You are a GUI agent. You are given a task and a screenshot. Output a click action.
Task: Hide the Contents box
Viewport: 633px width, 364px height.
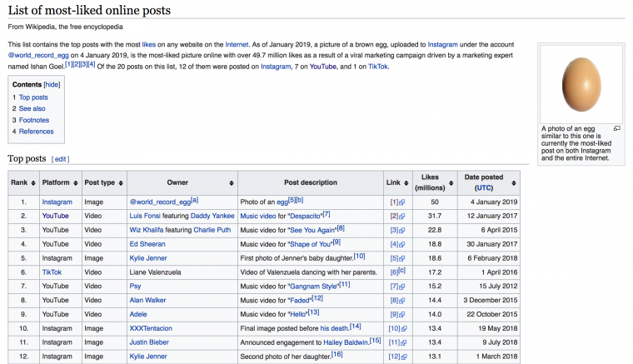click(x=52, y=85)
